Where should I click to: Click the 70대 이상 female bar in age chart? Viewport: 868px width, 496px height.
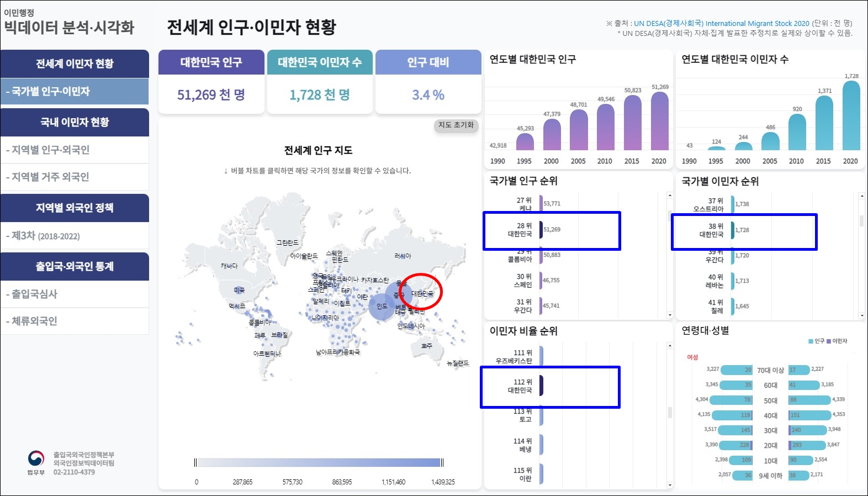point(737,370)
